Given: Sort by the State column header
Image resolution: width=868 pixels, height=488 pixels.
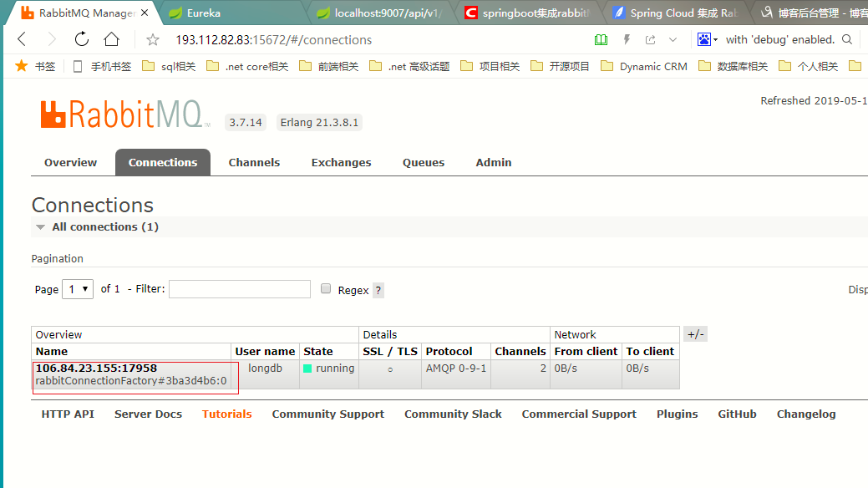Looking at the screenshot, I should 317,351.
